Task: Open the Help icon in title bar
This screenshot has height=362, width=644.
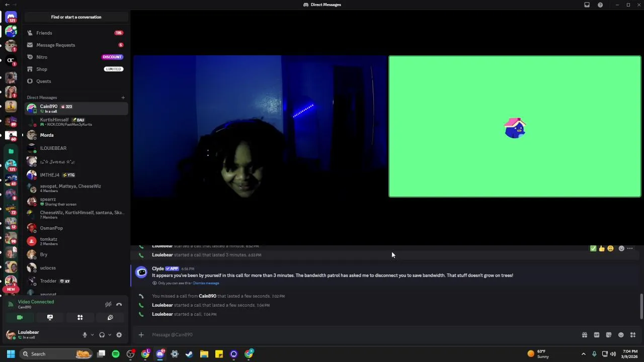Action: pyautogui.click(x=600, y=5)
